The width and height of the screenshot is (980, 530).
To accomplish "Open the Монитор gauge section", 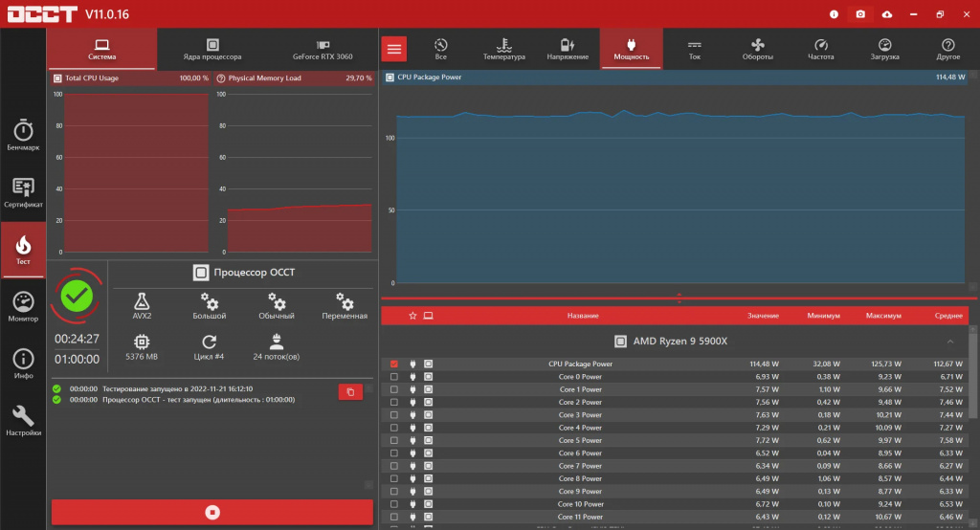I will pos(23,307).
